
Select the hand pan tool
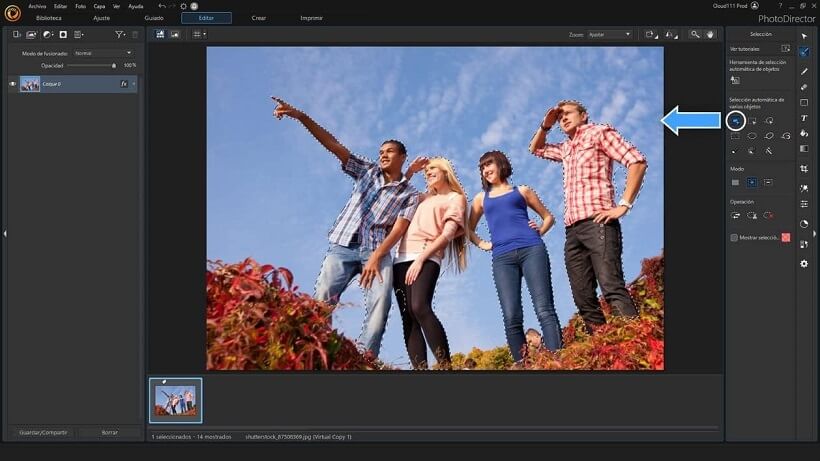(x=710, y=34)
